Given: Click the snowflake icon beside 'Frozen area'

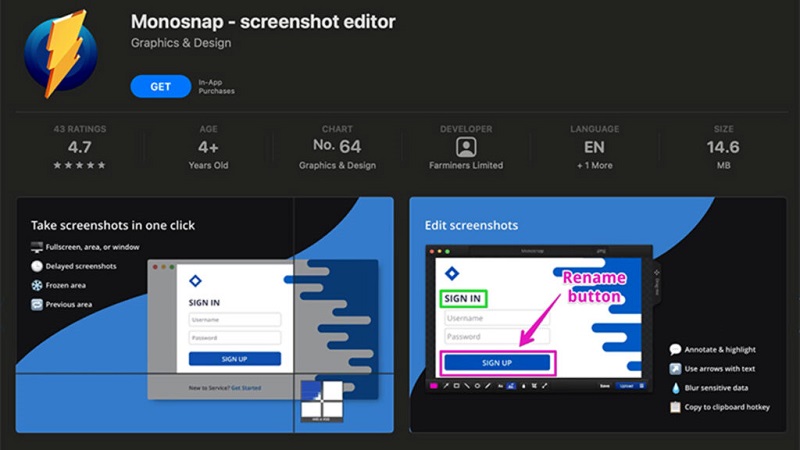Looking at the screenshot, I should point(37,285).
